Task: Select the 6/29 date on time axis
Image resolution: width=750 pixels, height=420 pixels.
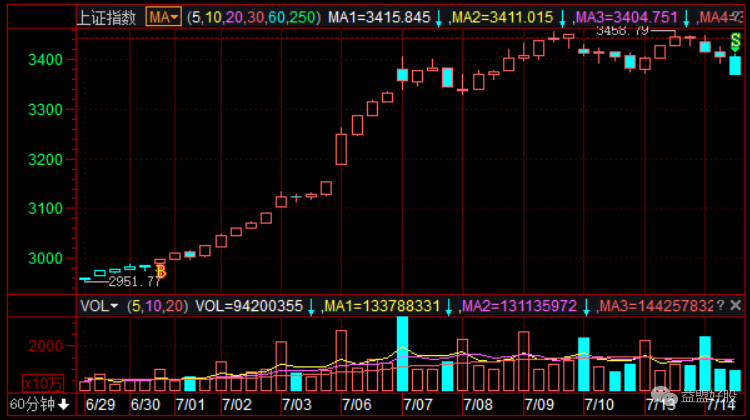Action: [x=102, y=404]
